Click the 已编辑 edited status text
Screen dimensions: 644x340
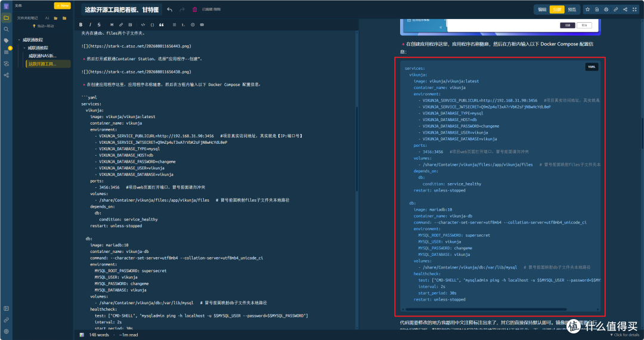(211, 10)
